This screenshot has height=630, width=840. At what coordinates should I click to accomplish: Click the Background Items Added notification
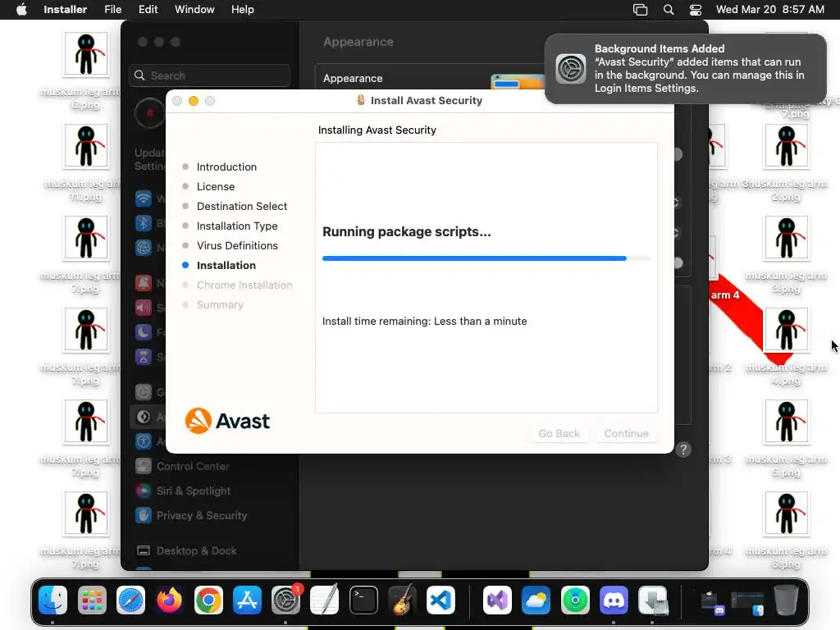pyautogui.click(x=685, y=69)
